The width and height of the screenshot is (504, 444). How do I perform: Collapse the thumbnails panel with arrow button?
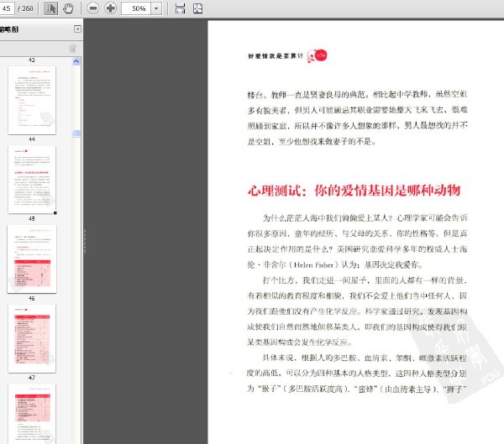77,29
